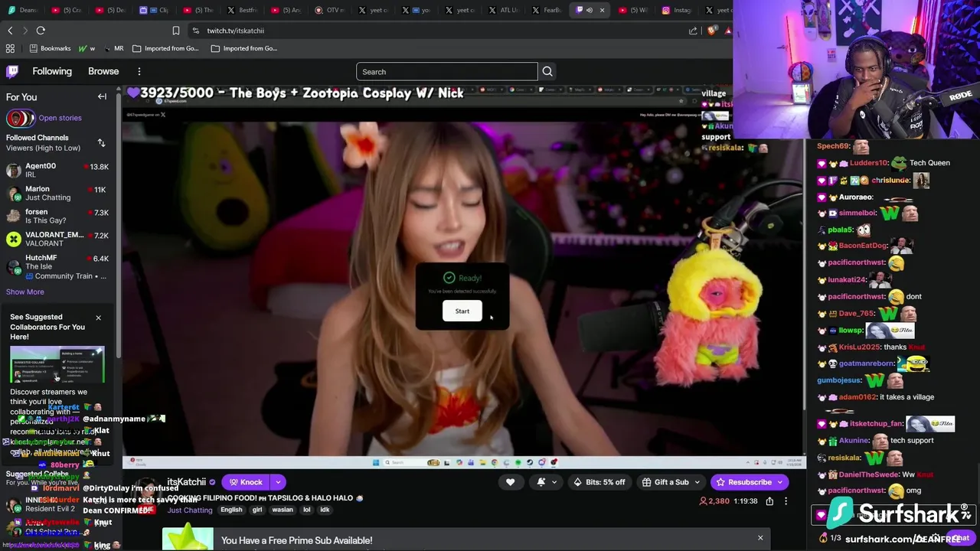Open the MR bookmark
The height and width of the screenshot is (551, 980).
tap(113, 48)
